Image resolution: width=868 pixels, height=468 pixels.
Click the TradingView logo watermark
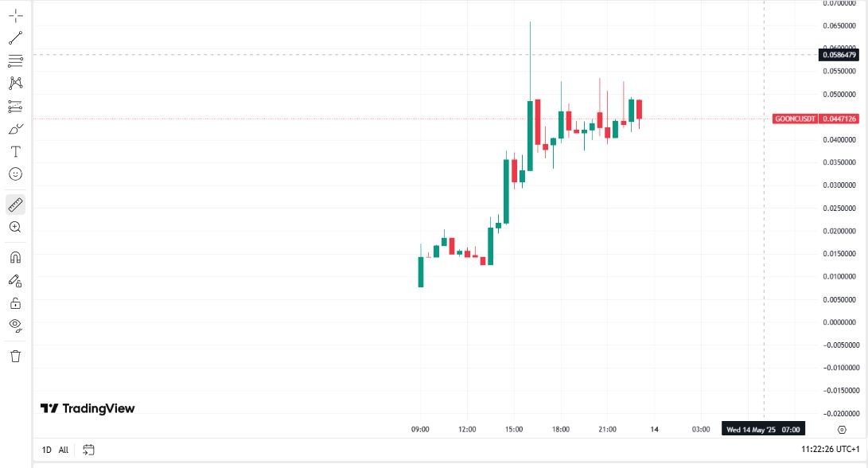tap(88, 408)
